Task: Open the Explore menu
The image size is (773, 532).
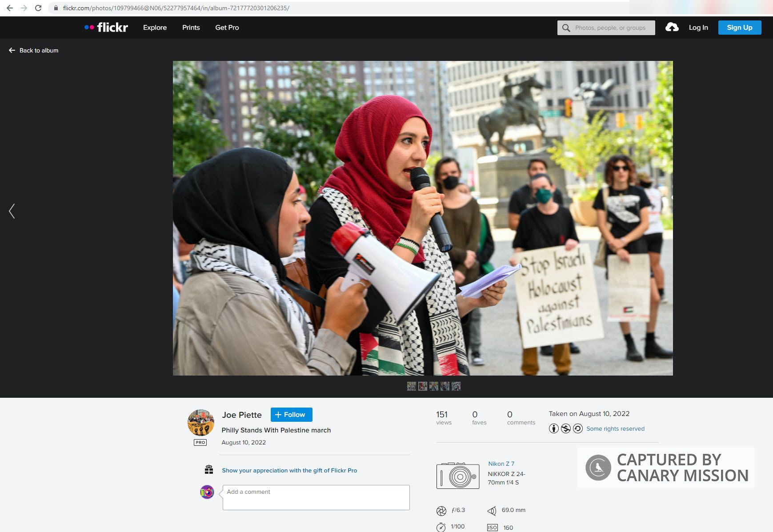Action: pos(155,28)
